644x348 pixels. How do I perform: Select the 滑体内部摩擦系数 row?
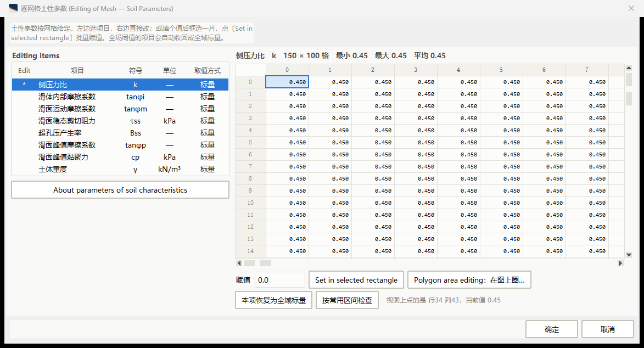point(120,97)
